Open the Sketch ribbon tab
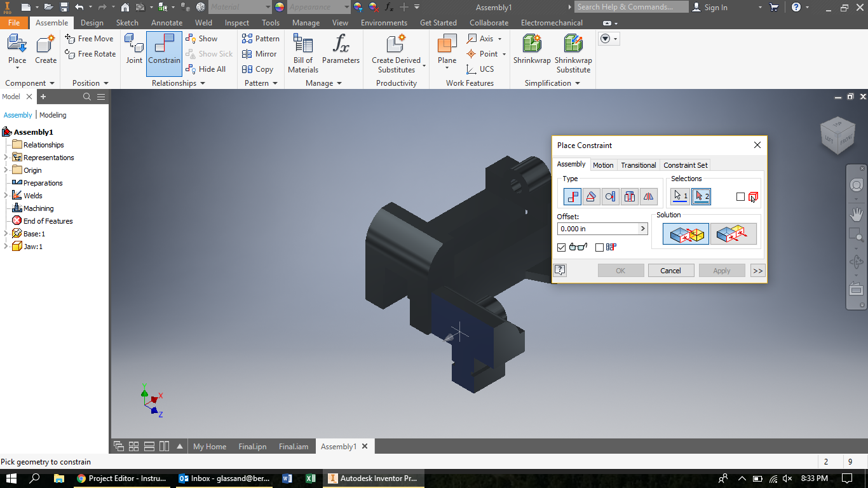The width and height of the screenshot is (868, 488). [127, 23]
